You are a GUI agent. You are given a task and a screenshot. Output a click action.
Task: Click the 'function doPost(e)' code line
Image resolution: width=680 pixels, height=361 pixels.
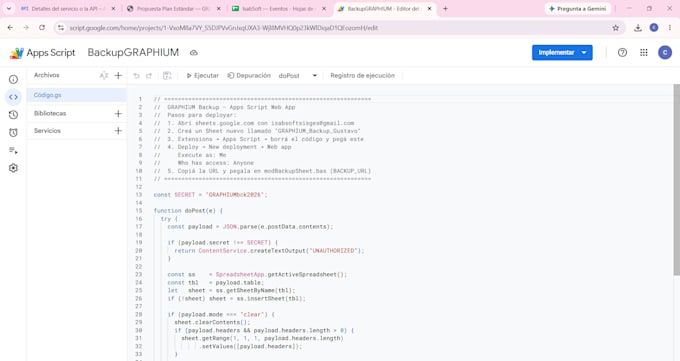click(188, 211)
